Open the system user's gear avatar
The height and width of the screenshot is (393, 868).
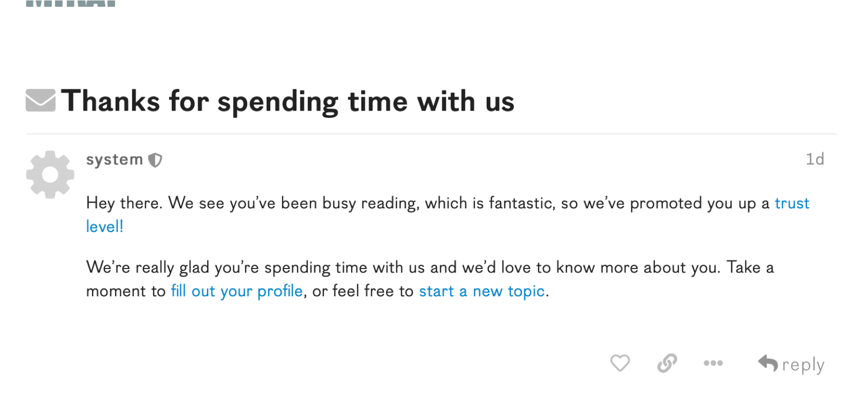pyautogui.click(x=50, y=174)
